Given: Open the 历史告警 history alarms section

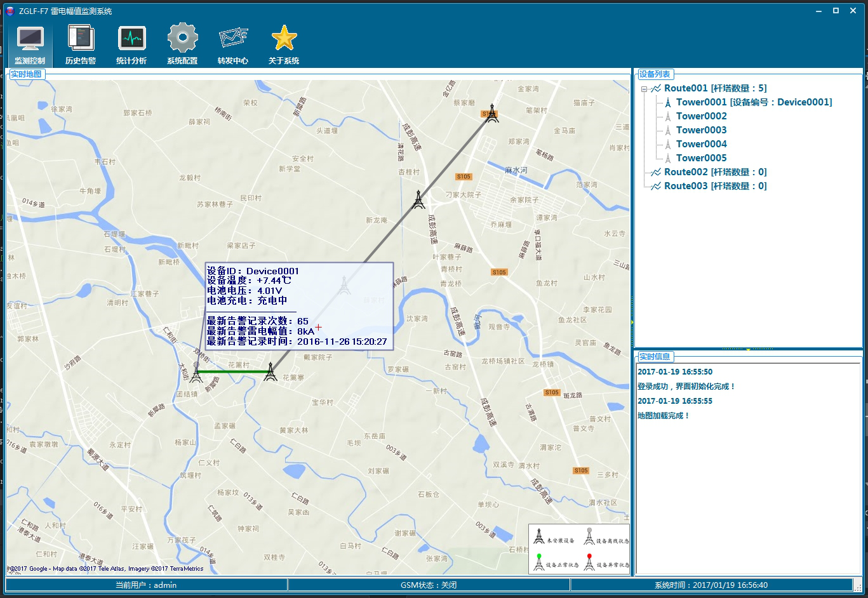Looking at the screenshot, I should click(x=81, y=45).
